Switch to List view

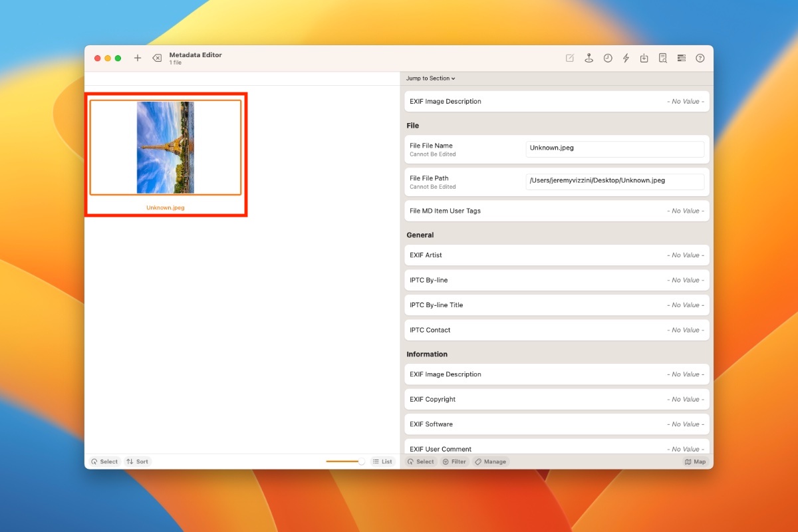pyautogui.click(x=382, y=462)
